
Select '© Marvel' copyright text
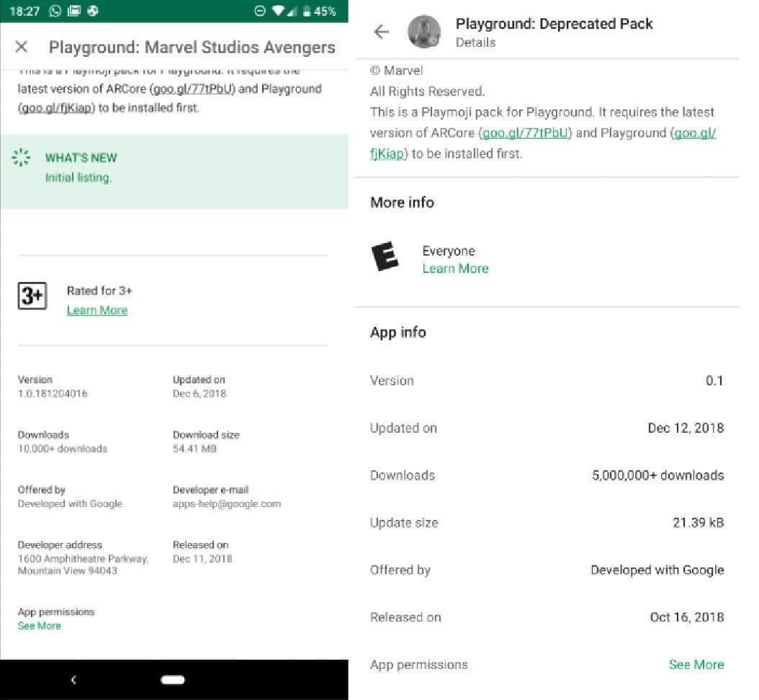coord(397,71)
